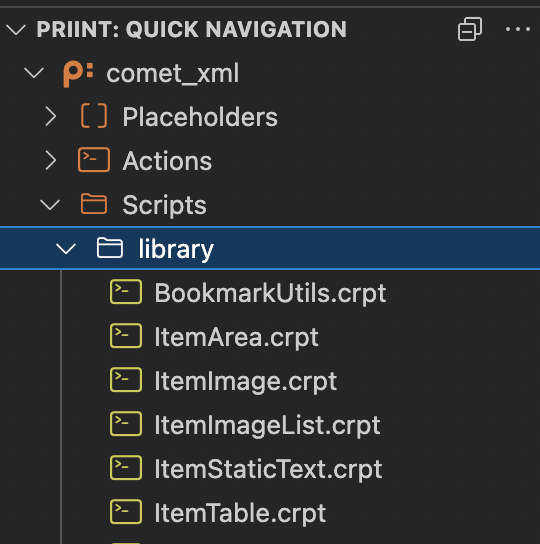Select ItemImageList.crpt in the tree
Screen dimensions: 540x544
(x=267, y=425)
